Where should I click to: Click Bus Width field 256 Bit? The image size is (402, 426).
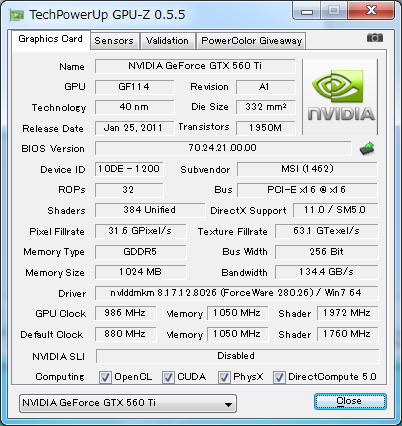click(327, 252)
